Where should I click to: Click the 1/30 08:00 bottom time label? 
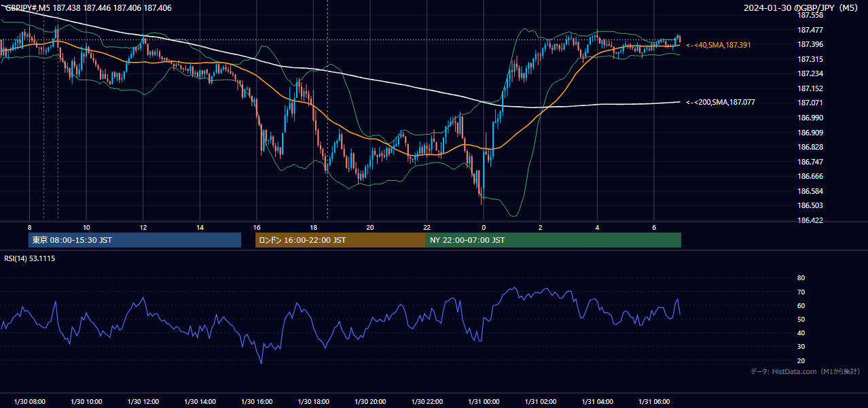click(29, 402)
